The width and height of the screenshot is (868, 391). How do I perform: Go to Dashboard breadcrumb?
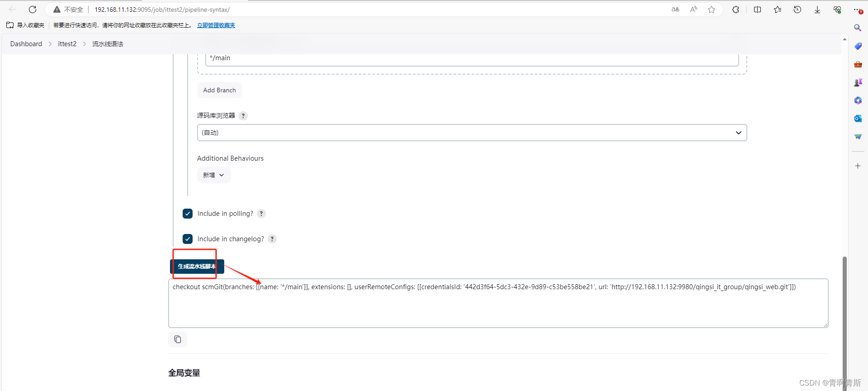[x=26, y=44]
